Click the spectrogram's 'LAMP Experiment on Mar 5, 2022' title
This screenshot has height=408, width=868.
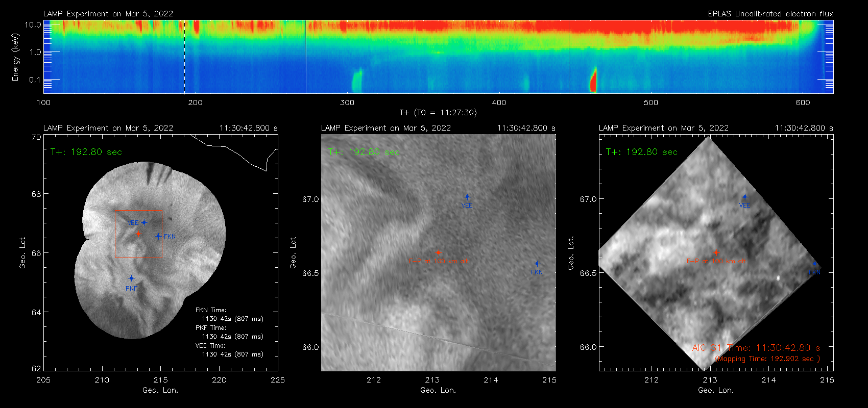(108, 14)
